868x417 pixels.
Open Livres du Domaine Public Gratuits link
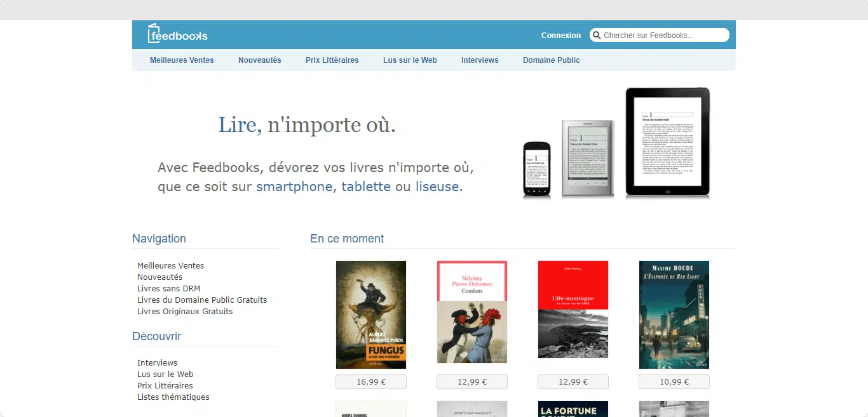pyautogui.click(x=202, y=300)
